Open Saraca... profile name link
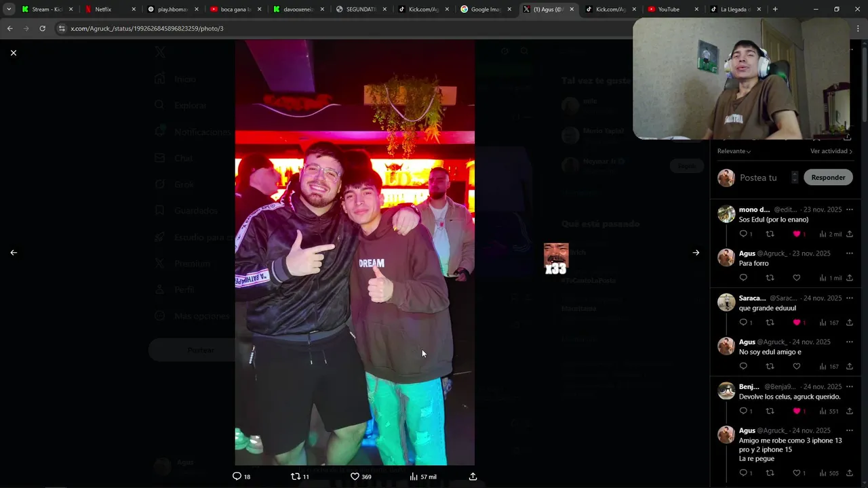This screenshot has height=488, width=868. point(752,298)
